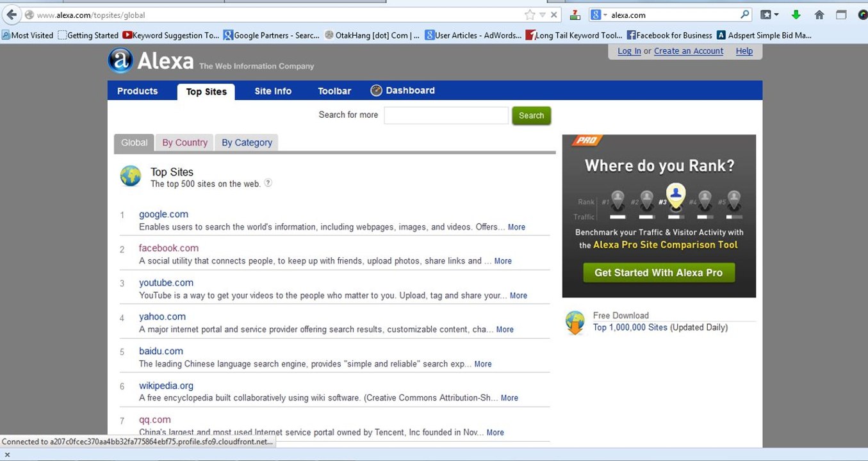Open the Adspert Simple Bid Ma... bookmark
The height and width of the screenshot is (461, 868).
coord(764,35)
